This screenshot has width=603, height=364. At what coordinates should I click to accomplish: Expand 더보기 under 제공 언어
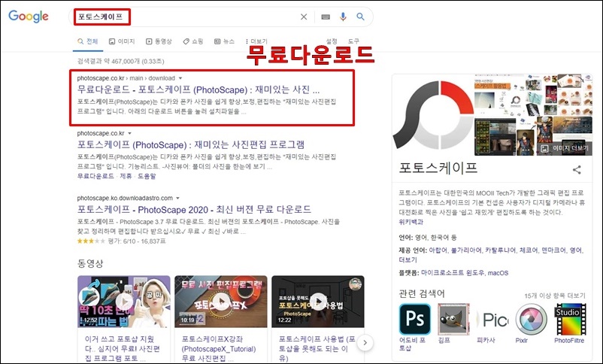(408, 259)
